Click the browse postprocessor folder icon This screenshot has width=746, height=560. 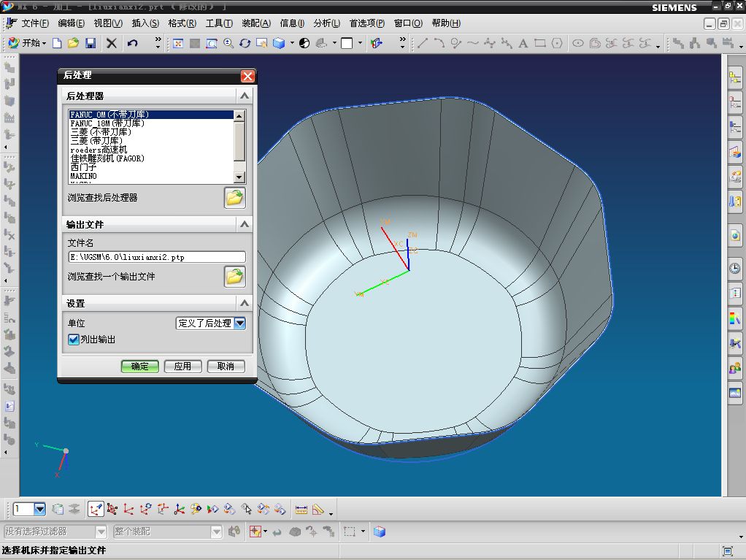tap(234, 198)
